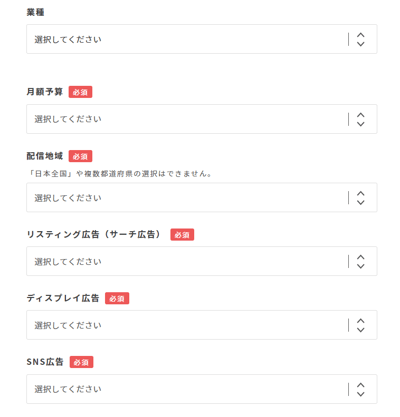Open the 業種 dropdown field

coord(202,39)
